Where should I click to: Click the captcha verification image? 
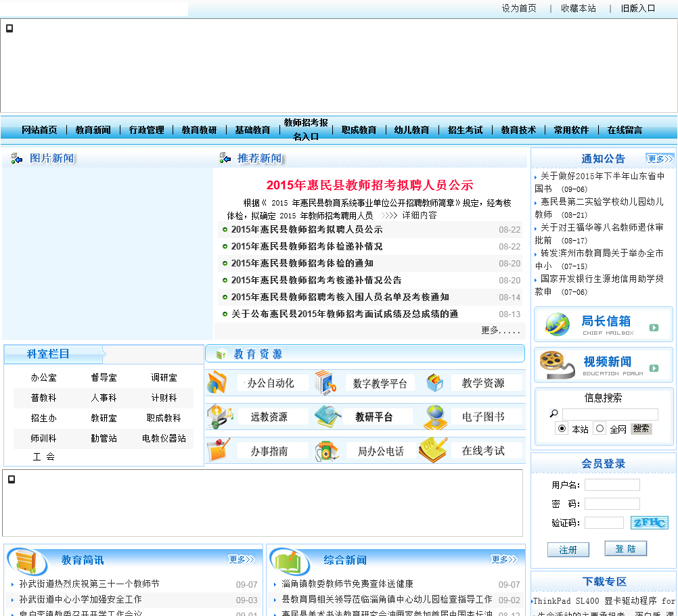pos(649,523)
